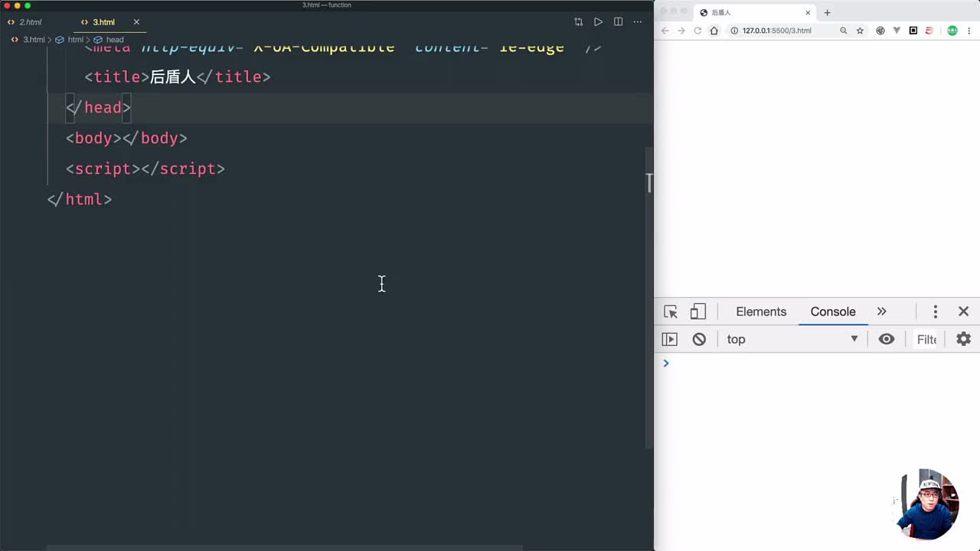Run the file with the play icon
Screen dimensions: 980x551
click(x=598, y=22)
